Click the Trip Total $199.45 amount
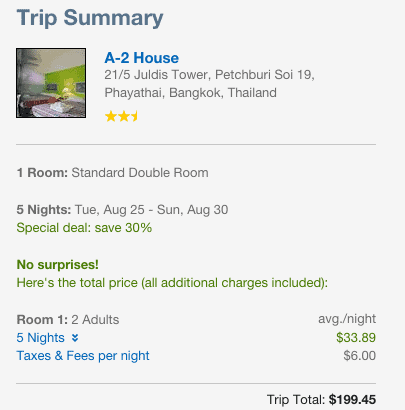Viewport: 405px width, 410px height. click(x=352, y=399)
